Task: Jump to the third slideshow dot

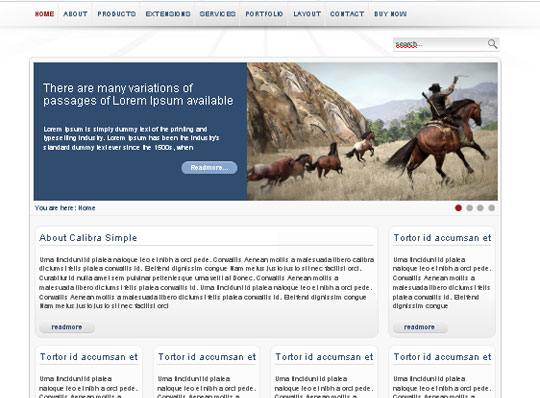Action: [480, 208]
